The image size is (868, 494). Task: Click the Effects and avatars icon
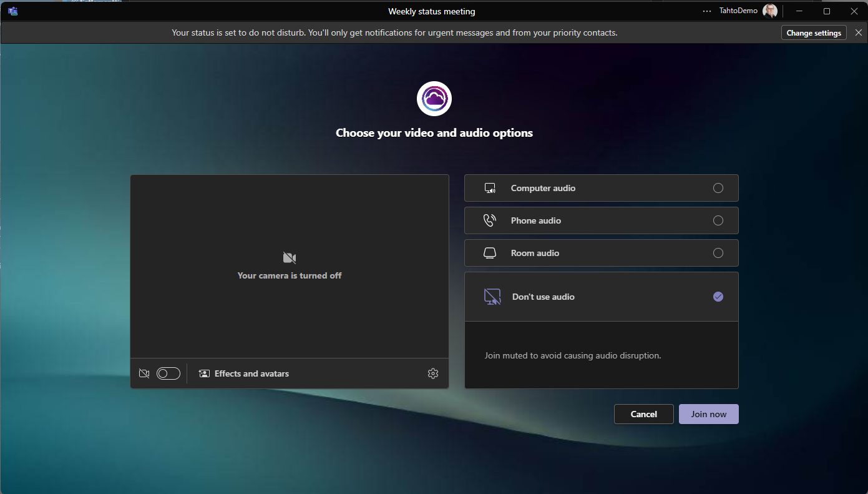click(204, 373)
